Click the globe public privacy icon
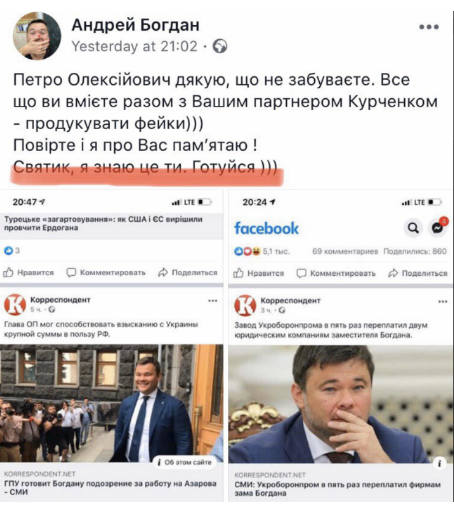This screenshot has width=454, height=515. click(x=220, y=46)
